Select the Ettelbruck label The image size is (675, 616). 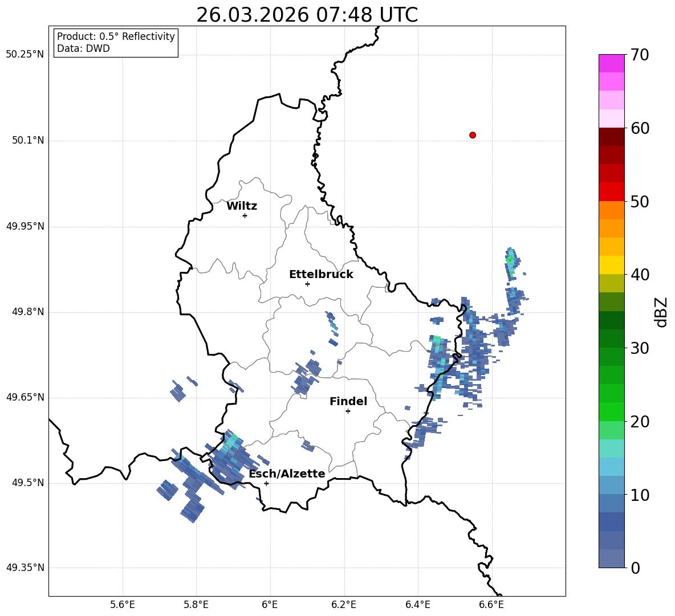pyautogui.click(x=321, y=275)
